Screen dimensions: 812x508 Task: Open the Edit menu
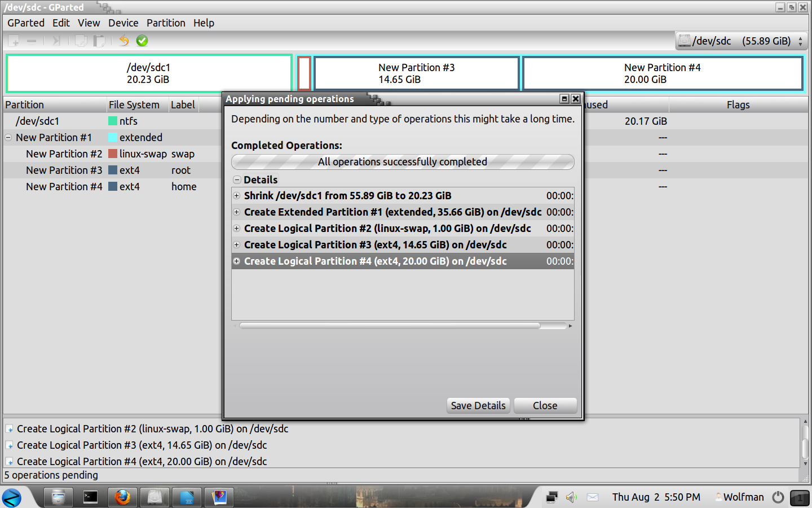point(61,23)
